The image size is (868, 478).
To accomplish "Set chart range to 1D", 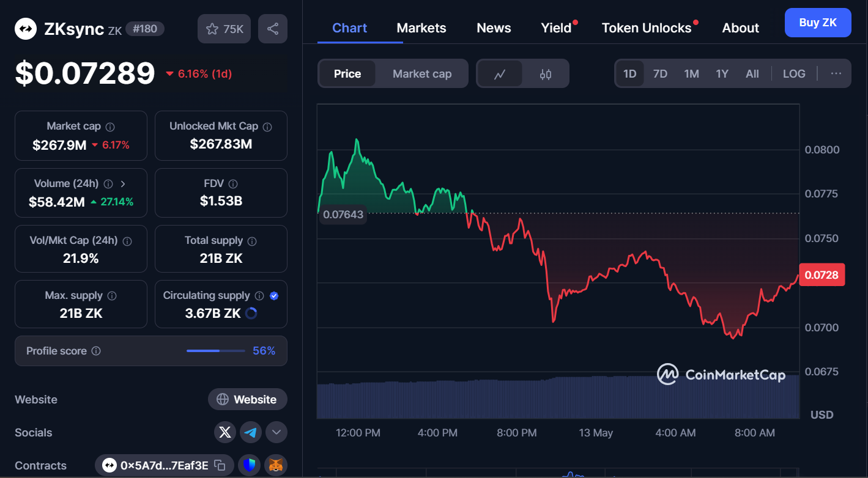I will click(x=630, y=74).
